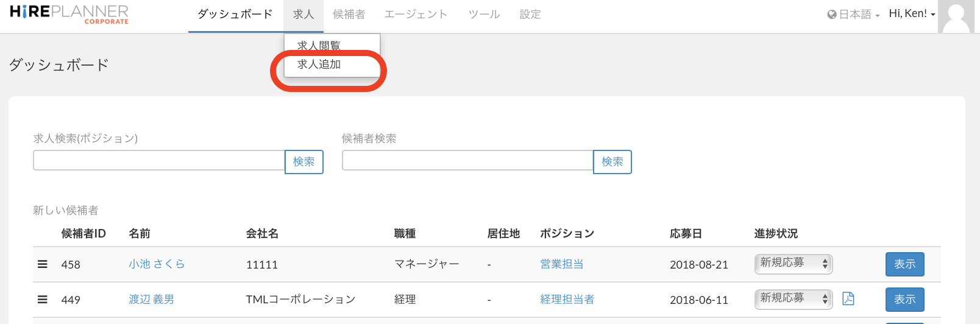Select 求人追加 from the menu
Screen dimensions: 980x324
pyautogui.click(x=319, y=65)
